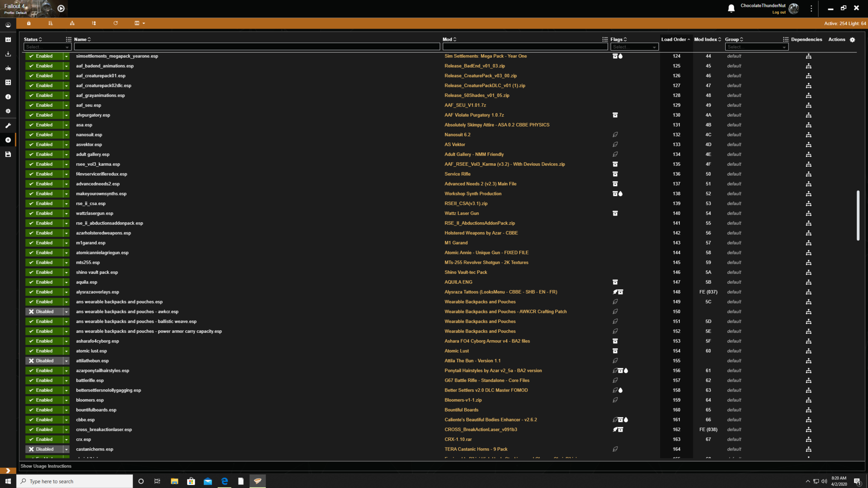Launch Fallout 4 with the play button
Screen dimensions: 868x488
[61, 8]
